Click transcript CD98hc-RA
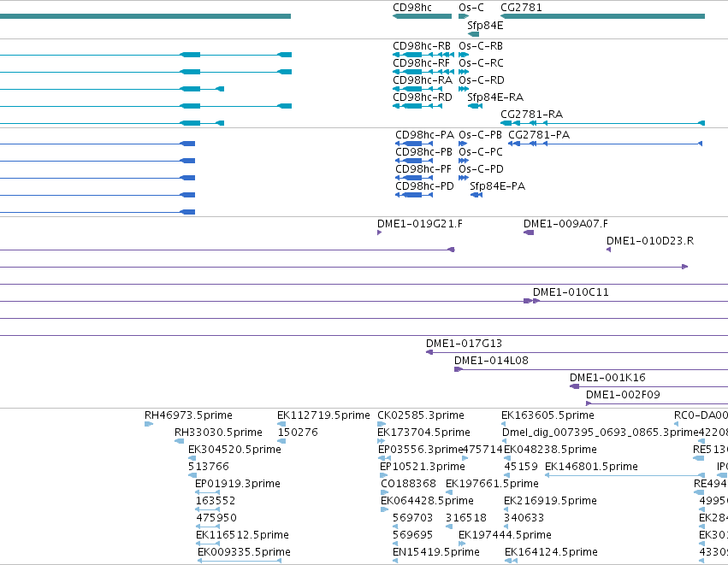Screen dimensions: 728x565 pyautogui.click(x=422, y=80)
